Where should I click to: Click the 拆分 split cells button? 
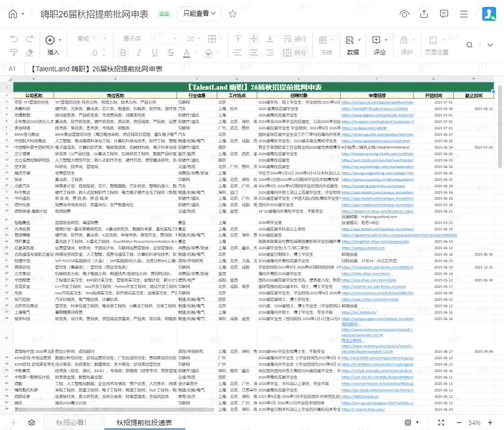click(295, 53)
